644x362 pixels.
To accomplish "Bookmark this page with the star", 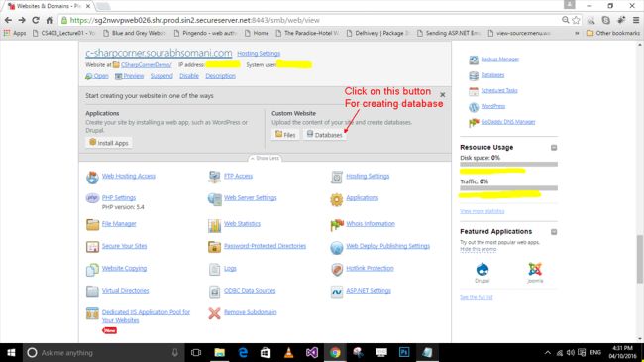I will click(576, 20).
